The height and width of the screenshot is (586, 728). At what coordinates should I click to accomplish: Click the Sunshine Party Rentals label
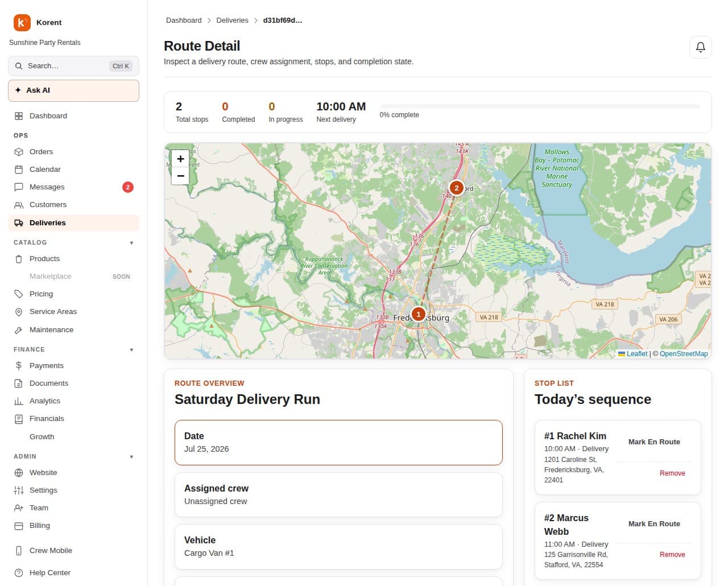click(x=44, y=43)
